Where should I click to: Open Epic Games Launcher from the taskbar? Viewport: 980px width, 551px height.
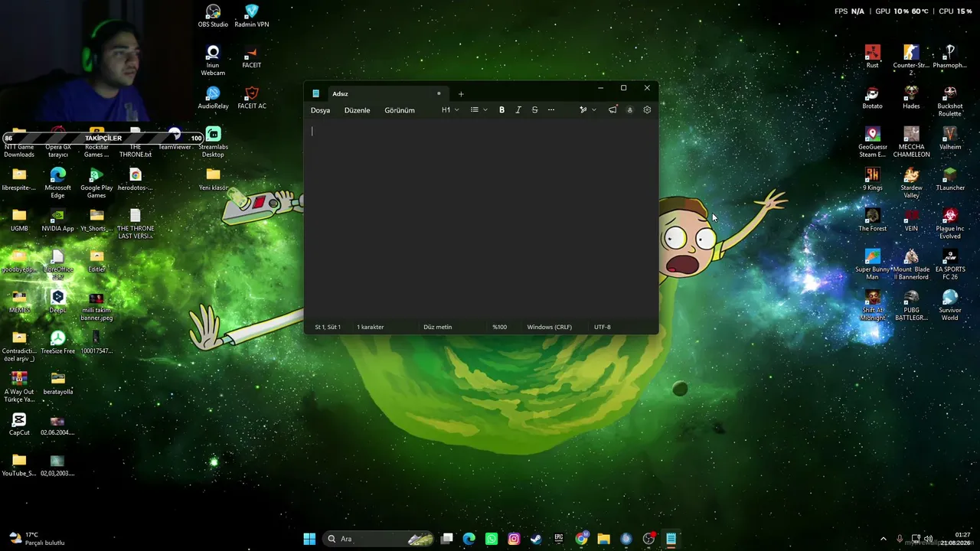(559, 539)
